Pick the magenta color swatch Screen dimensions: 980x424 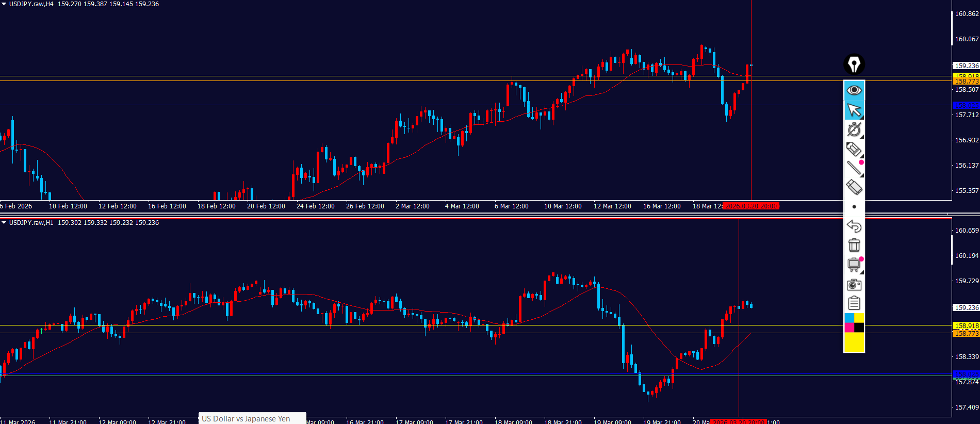pos(849,328)
